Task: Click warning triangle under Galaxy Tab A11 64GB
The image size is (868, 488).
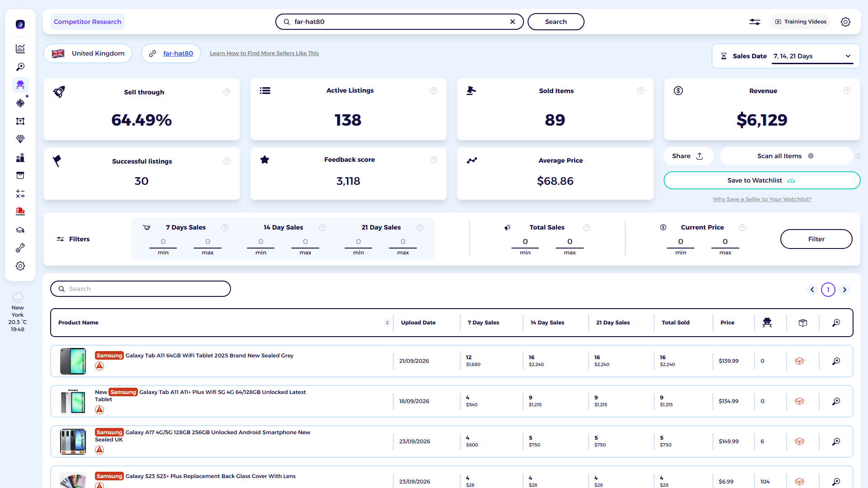Action: (x=99, y=366)
